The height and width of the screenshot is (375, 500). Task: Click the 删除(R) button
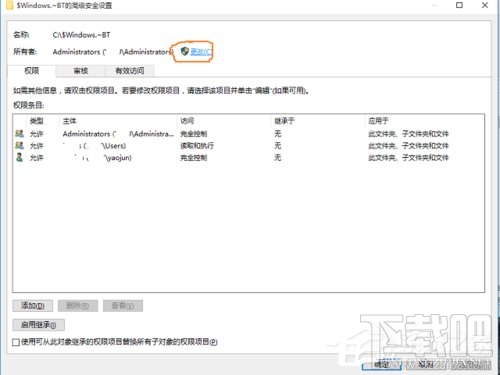78,306
